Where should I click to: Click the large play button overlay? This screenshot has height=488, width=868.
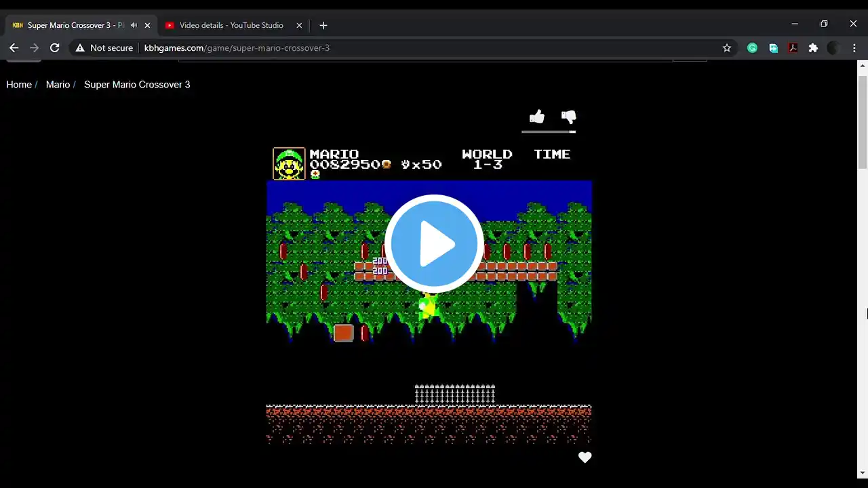434,244
